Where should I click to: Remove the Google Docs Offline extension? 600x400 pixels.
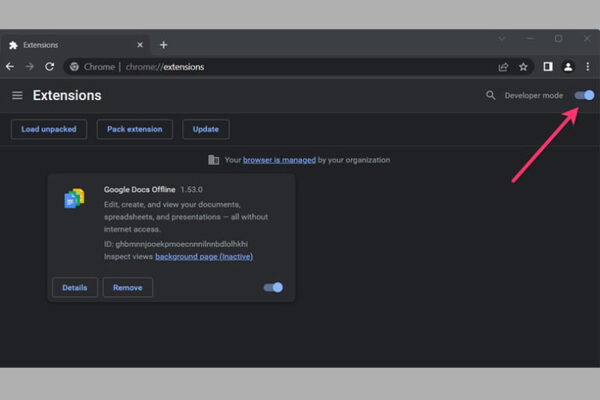click(x=128, y=287)
